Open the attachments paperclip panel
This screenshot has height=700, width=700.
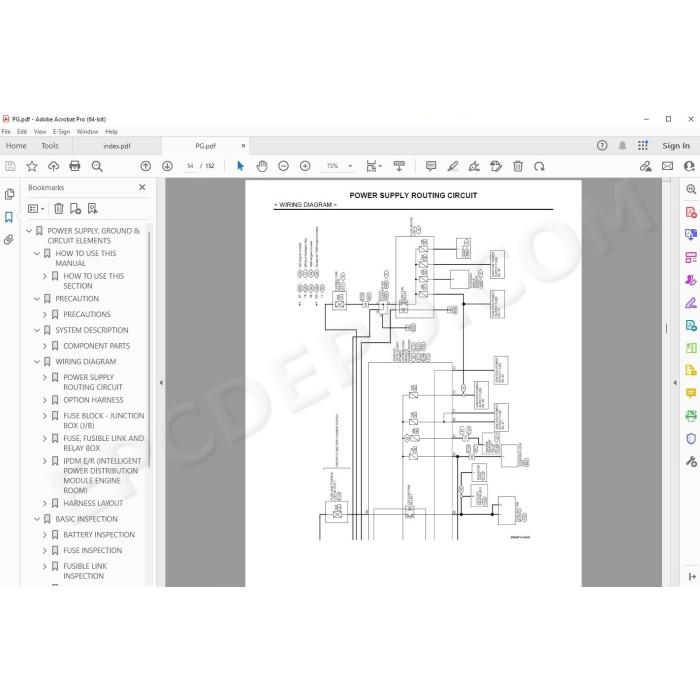[8, 240]
